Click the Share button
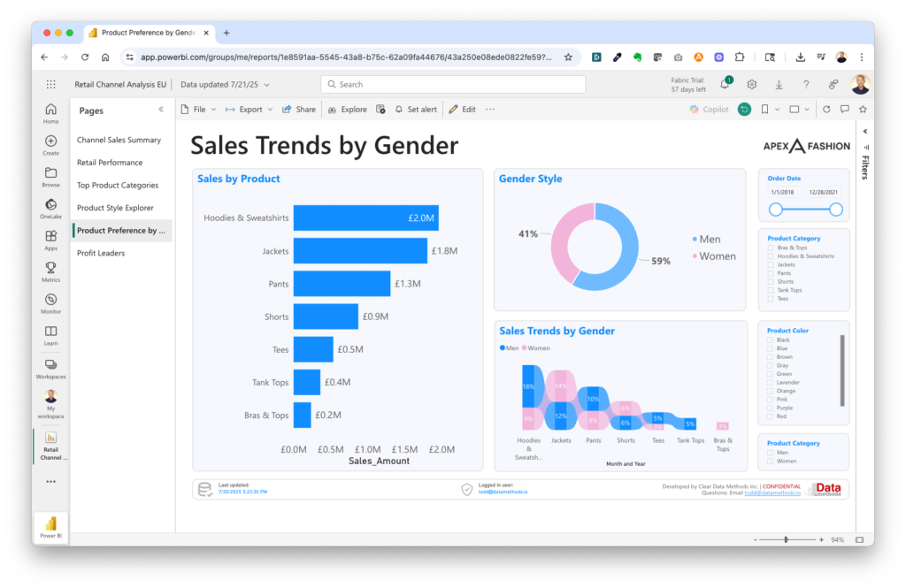The image size is (906, 588). coord(299,110)
